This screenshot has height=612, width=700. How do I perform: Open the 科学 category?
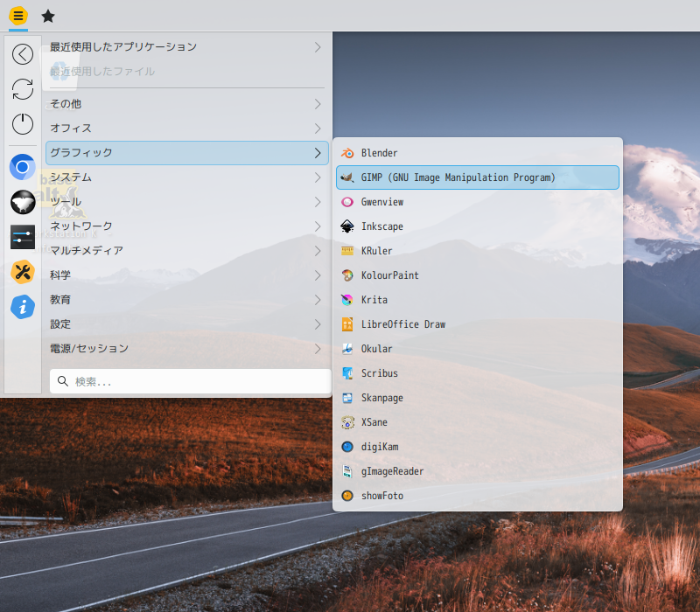pyautogui.click(x=187, y=275)
